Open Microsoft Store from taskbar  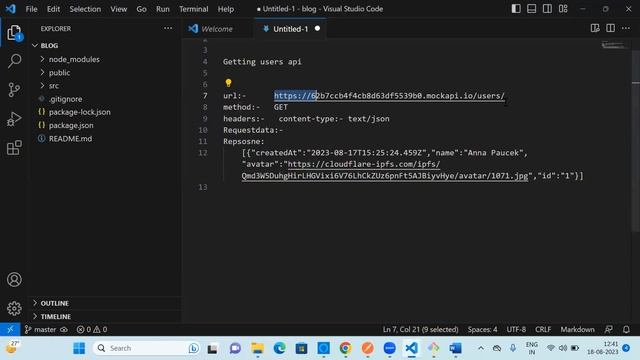tap(302, 348)
